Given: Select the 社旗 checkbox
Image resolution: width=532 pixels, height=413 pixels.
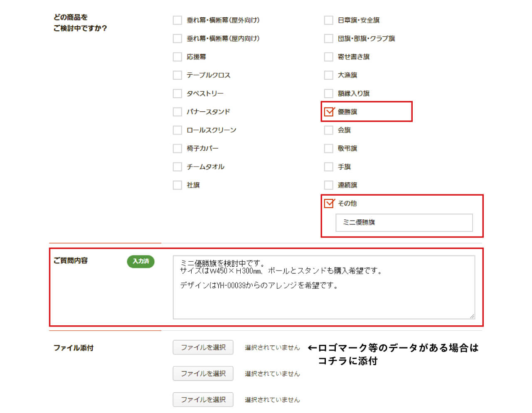Looking at the screenshot, I should click(x=177, y=184).
